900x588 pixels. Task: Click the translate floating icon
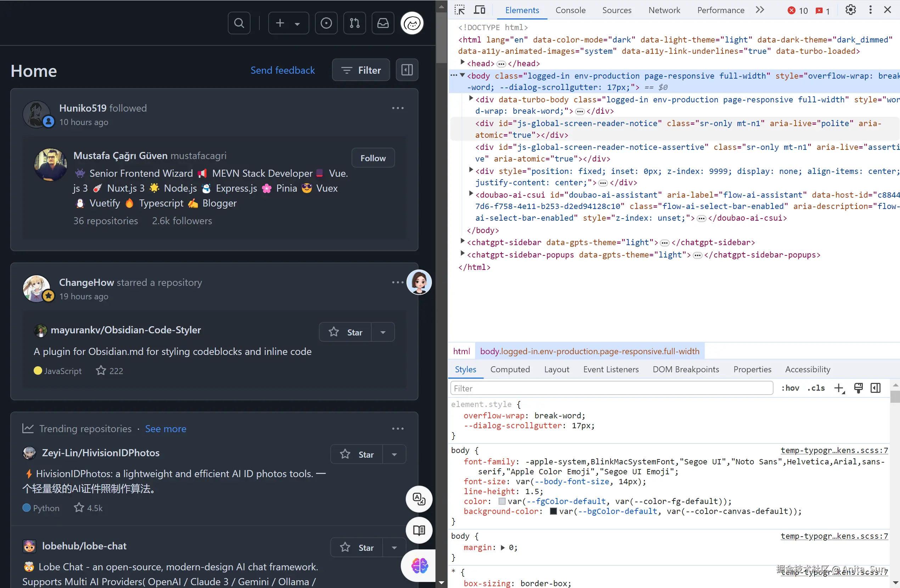pyautogui.click(x=419, y=499)
